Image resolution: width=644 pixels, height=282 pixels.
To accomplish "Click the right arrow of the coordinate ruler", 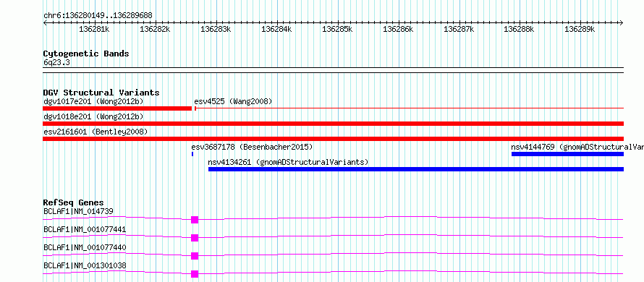I will pyautogui.click(x=622, y=22).
